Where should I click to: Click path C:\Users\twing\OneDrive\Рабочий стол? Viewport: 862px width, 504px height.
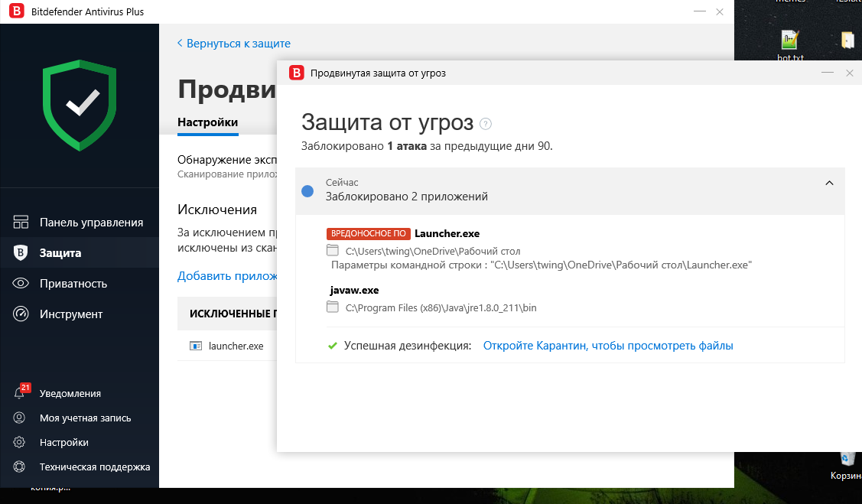tap(433, 251)
